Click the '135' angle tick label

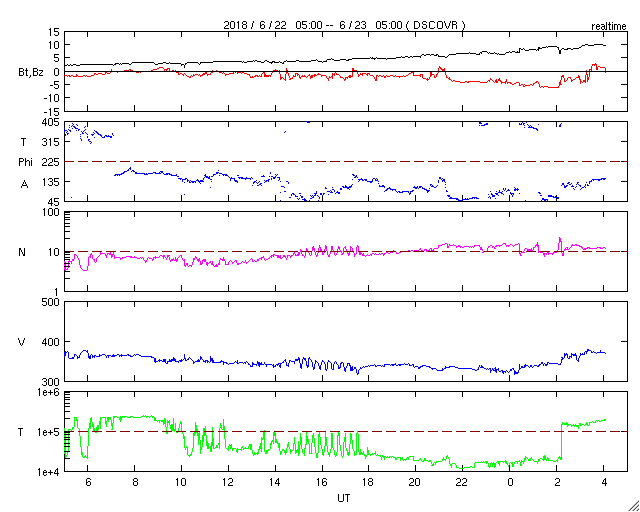53,182
